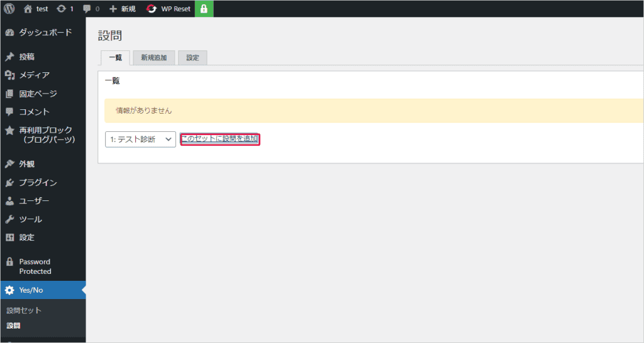644x343 pixels.
Task: Switch to the 一覧 tab
Action: pos(116,58)
